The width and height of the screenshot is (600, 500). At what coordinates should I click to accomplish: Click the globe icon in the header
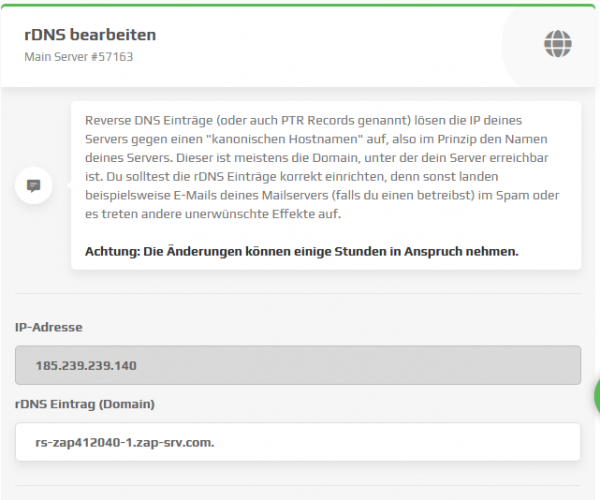(x=558, y=44)
